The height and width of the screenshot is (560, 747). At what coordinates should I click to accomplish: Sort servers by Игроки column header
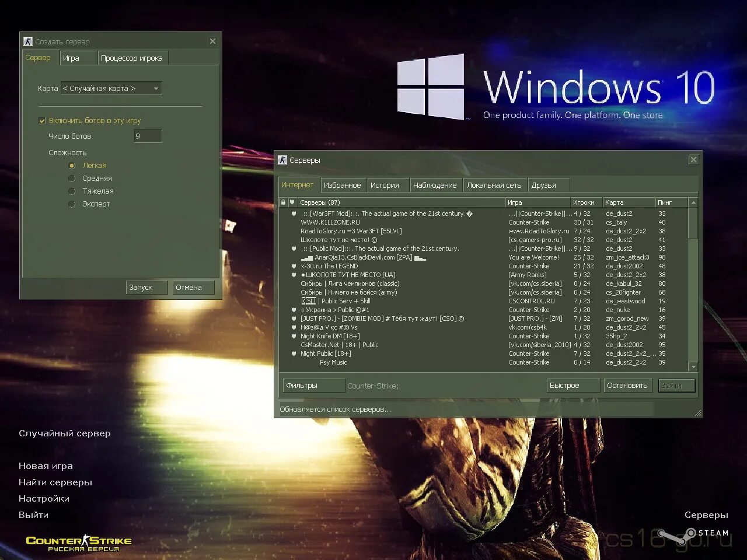tap(587, 202)
